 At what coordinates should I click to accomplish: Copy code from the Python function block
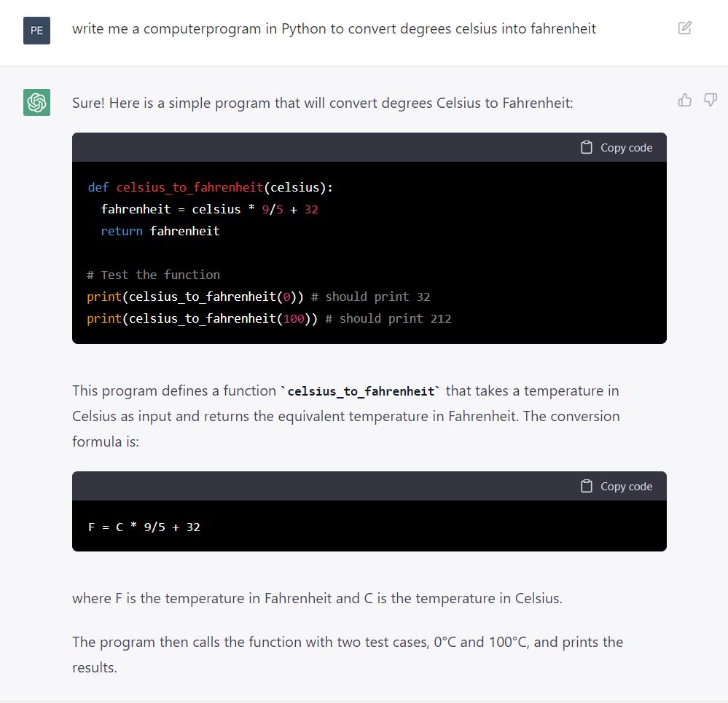point(617,148)
